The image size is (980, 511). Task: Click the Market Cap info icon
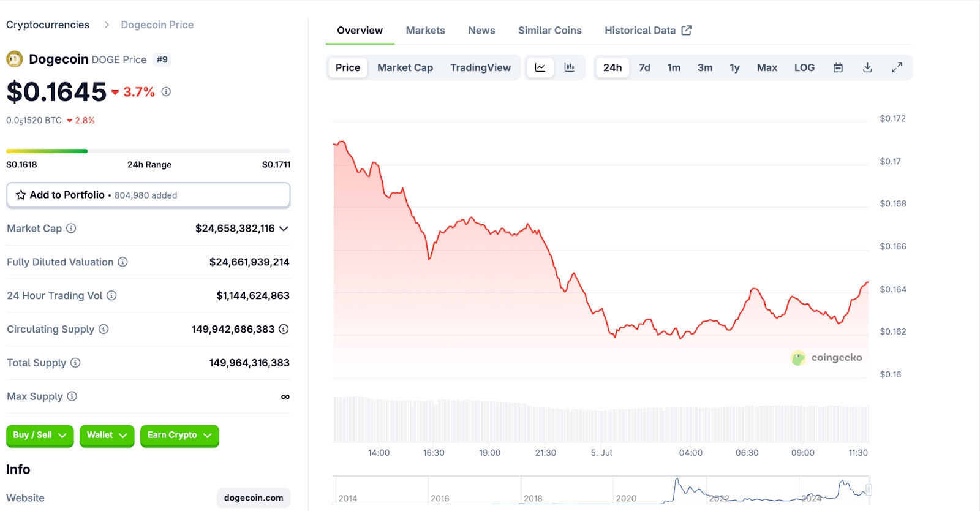[71, 229]
